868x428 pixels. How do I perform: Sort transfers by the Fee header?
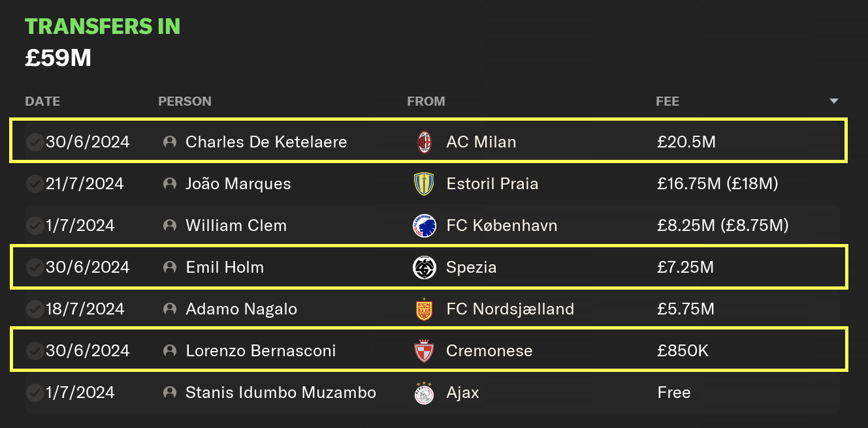coord(667,101)
